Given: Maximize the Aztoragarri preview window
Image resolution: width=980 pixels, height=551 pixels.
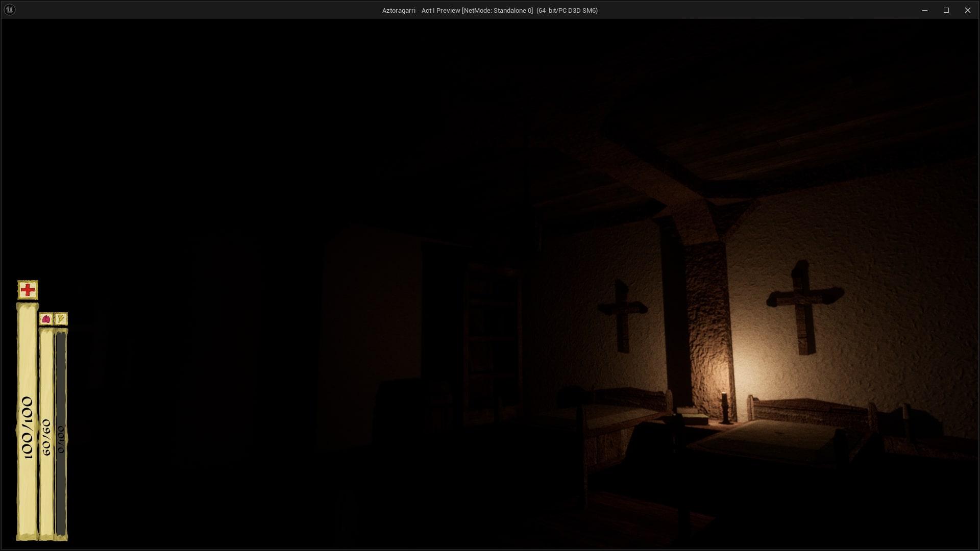Looking at the screenshot, I should [946, 10].
